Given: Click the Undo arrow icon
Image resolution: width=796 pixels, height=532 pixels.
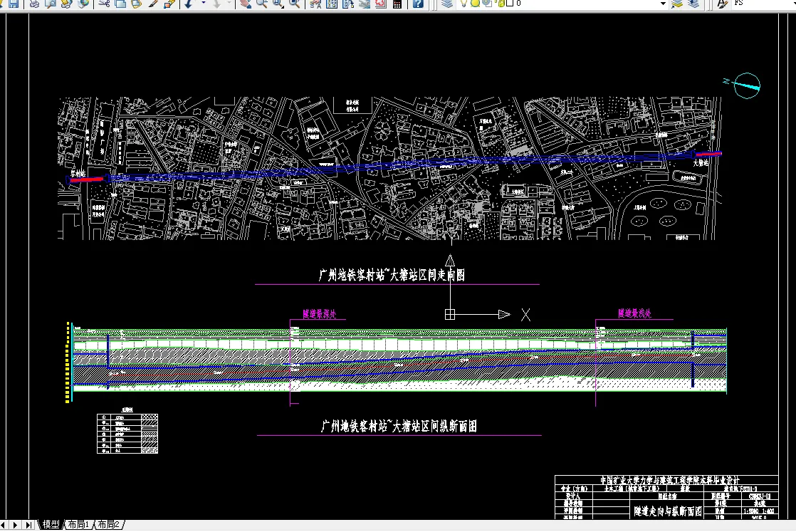Looking at the screenshot, I should [189, 4].
